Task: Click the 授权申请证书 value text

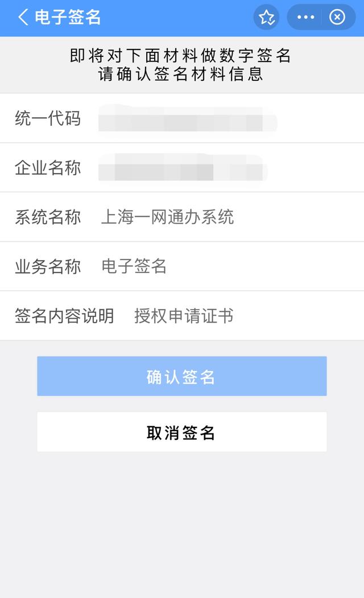Action: pos(183,316)
